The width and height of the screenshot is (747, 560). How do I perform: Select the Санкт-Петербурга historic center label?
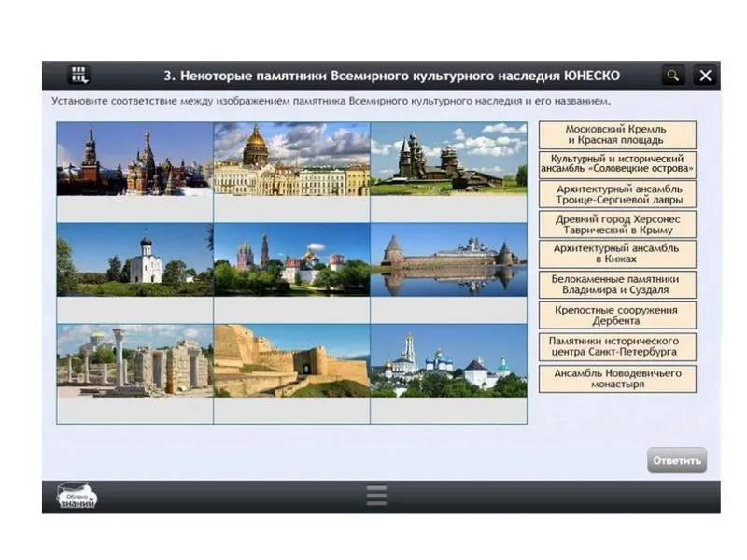point(616,346)
